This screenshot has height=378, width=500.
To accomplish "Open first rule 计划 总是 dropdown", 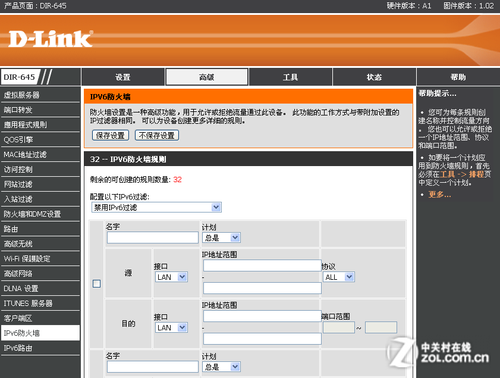I will tap(221, 238).
